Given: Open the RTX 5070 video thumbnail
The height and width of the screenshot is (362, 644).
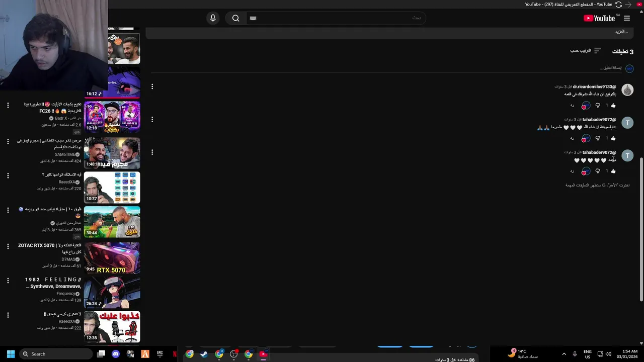Looking at the screenshot, I should tap(112, 258).
